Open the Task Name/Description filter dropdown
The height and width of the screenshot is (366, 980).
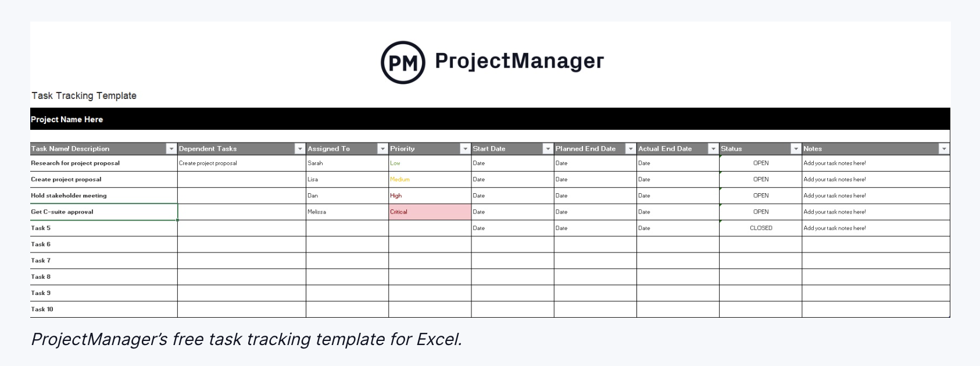[x=170, y=148]
